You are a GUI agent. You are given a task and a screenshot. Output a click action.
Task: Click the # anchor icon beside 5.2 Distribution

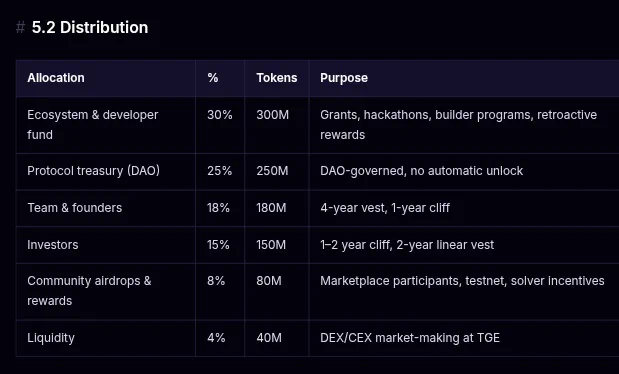coord(20,28)
